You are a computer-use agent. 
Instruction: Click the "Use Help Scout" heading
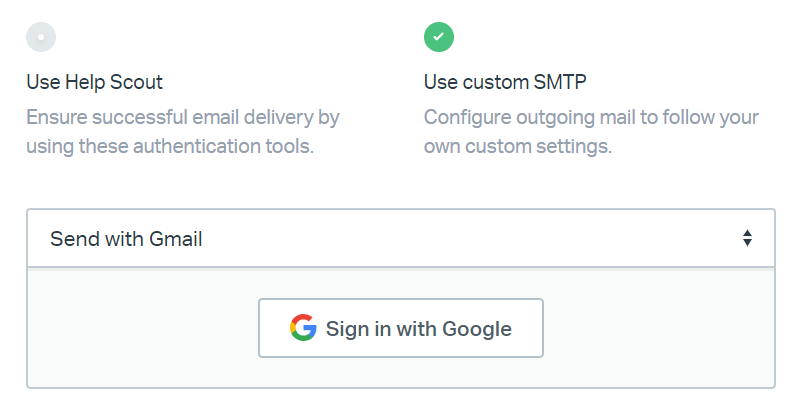tap(94, 81)
